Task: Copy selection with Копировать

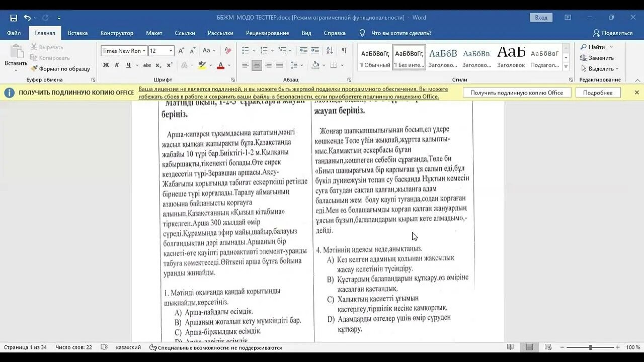Action: (50, 58)
